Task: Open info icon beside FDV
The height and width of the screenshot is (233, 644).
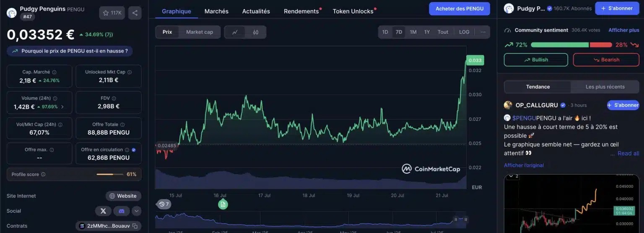Action: pyautogui.click(x=114, y=98)
